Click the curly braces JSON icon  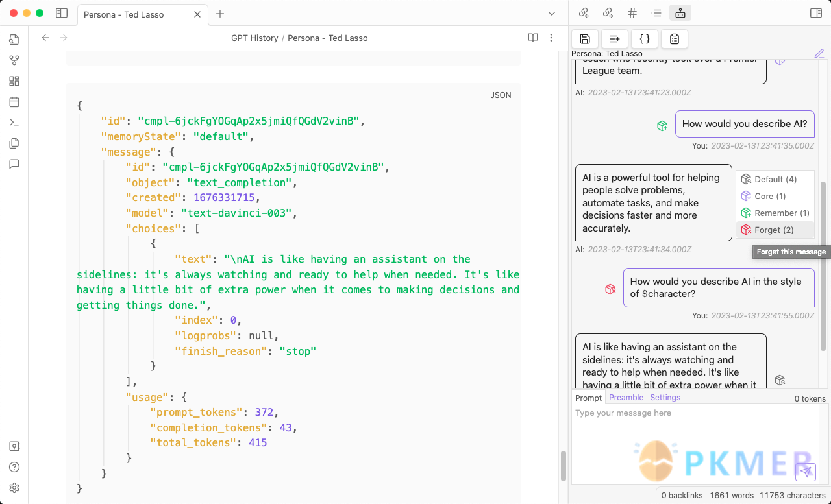coord(644,39)
